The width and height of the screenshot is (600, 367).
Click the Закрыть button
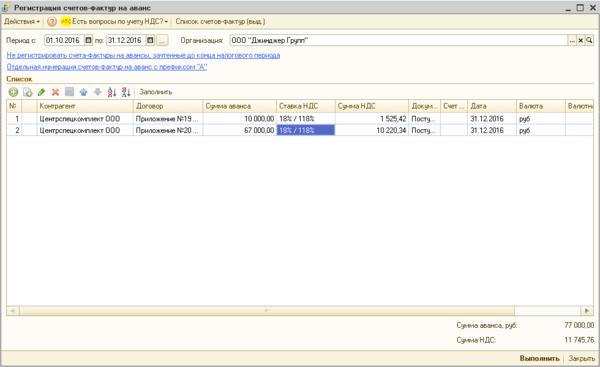pyautogui.click(x=581, y=359)
